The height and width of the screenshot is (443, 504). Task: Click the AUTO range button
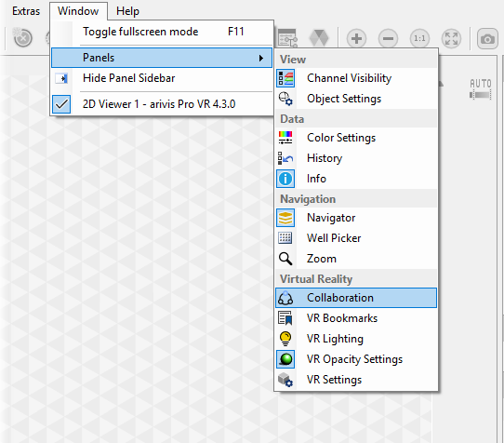pos(481,88)
